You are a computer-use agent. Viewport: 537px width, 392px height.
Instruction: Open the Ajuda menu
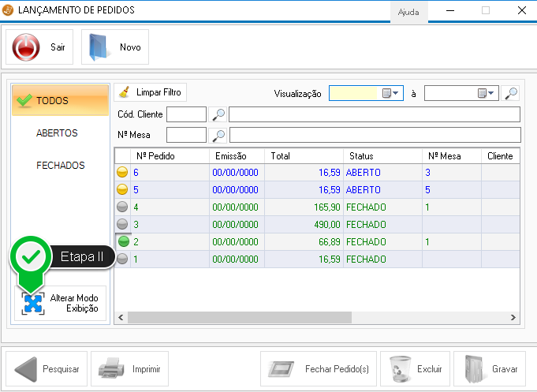click(x=408, y=12)
